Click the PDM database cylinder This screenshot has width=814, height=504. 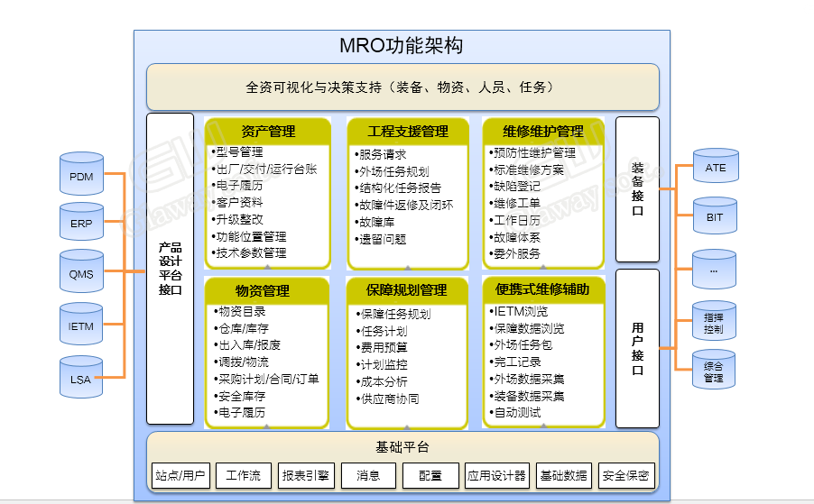pos(81,174)
